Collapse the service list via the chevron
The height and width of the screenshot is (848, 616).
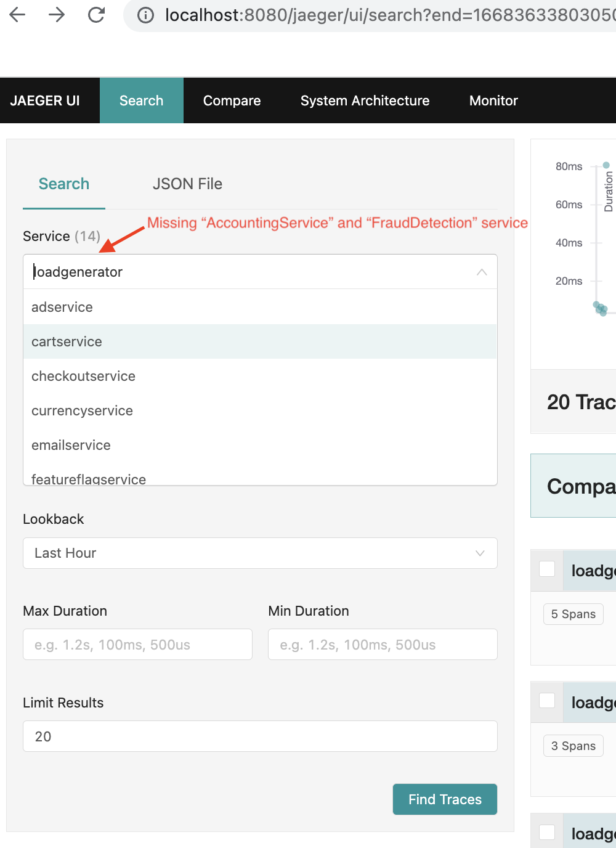tap(481, 272)
